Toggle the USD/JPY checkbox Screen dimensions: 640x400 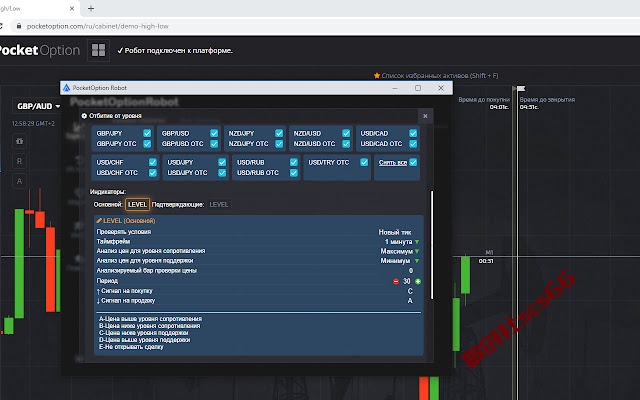coord(222,162)
